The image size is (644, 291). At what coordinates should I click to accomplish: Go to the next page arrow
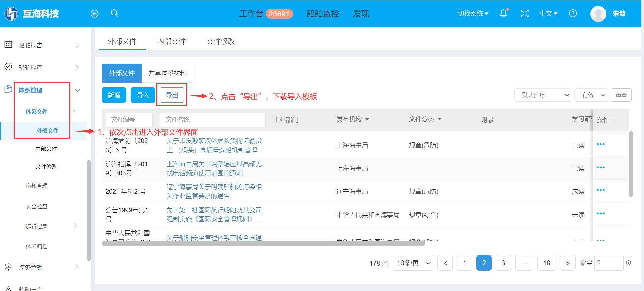pos(568,263)
